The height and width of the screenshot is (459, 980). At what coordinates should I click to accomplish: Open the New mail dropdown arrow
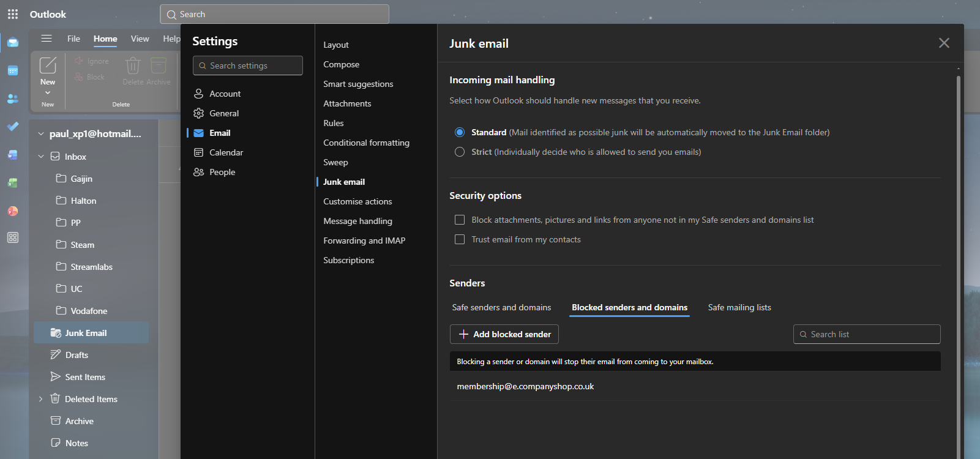pos(48,93)
